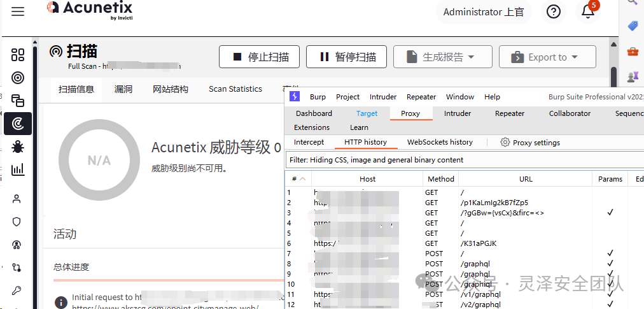The width and height of the screenshot is (644, 309).
Task: Open the help question mark icon
Action: point(554,12)
